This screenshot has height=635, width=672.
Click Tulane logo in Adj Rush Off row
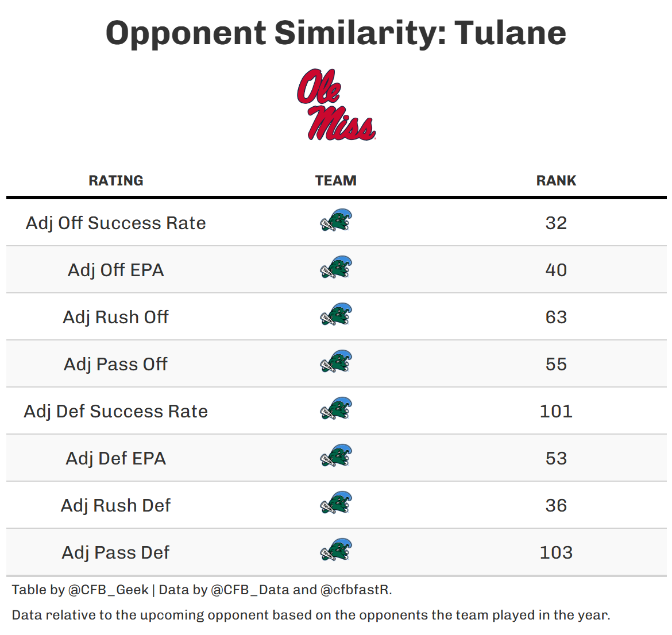(x=336, y=315)
